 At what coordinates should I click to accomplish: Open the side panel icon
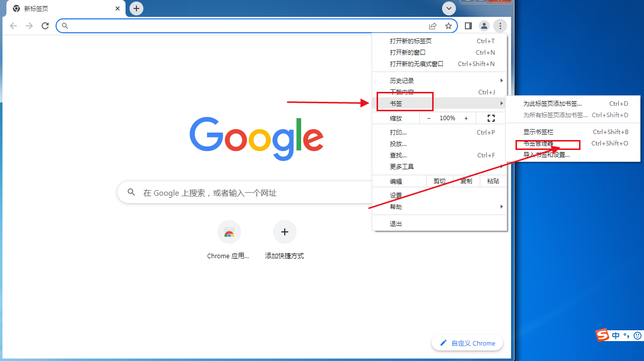pos(468,26)
